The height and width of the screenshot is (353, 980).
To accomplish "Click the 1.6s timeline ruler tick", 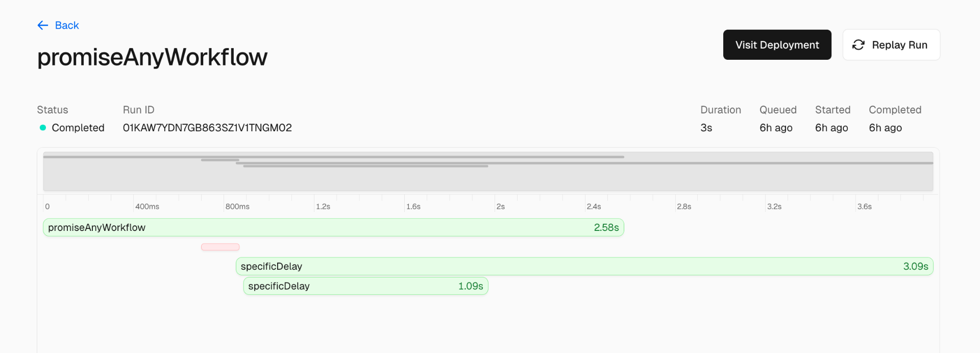I will [x=413, y=206].
